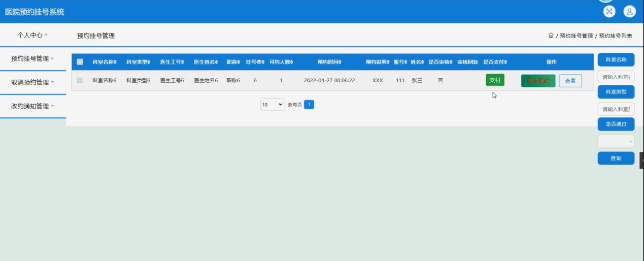Image resolution: width=644 pixels, height=261 pixels.
Task: Click the fullscreen toggle icon in header
Action: tap(609, 12)
